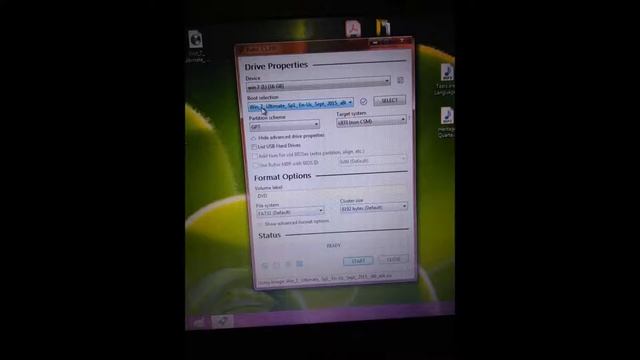Screen dimensions: 640x360
Task: Click the save device image icon
Action: coord(400,80)
